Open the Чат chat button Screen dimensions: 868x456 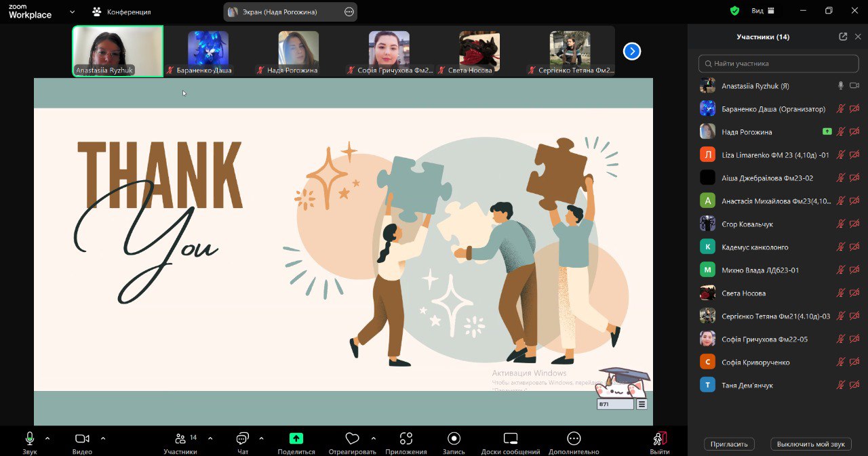click(x=243, y=443)
